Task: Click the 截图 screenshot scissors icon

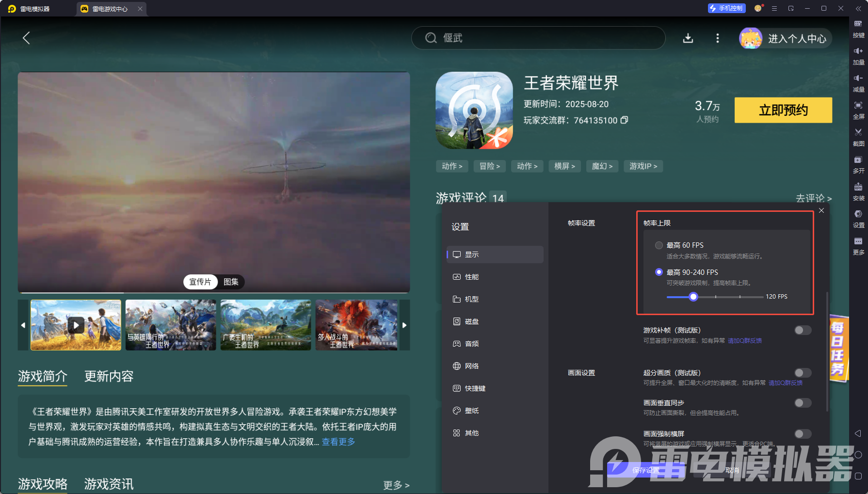Action: (858, 132)
